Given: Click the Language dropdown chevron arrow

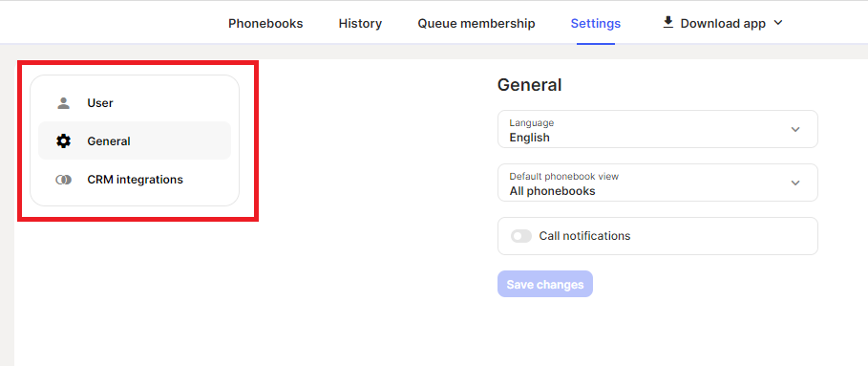Looking at the screenshot, I should point(795,130).
